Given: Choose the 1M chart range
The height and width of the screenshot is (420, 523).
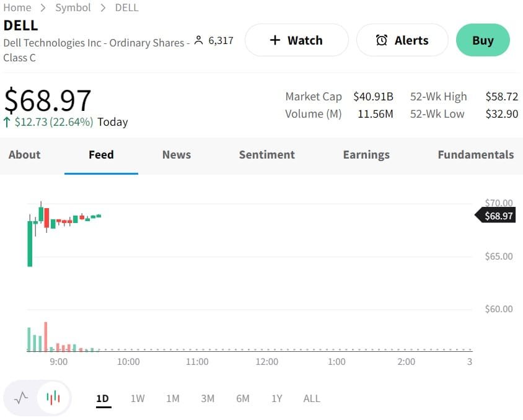Looking at the screenshot, I should tap(173, 398).
